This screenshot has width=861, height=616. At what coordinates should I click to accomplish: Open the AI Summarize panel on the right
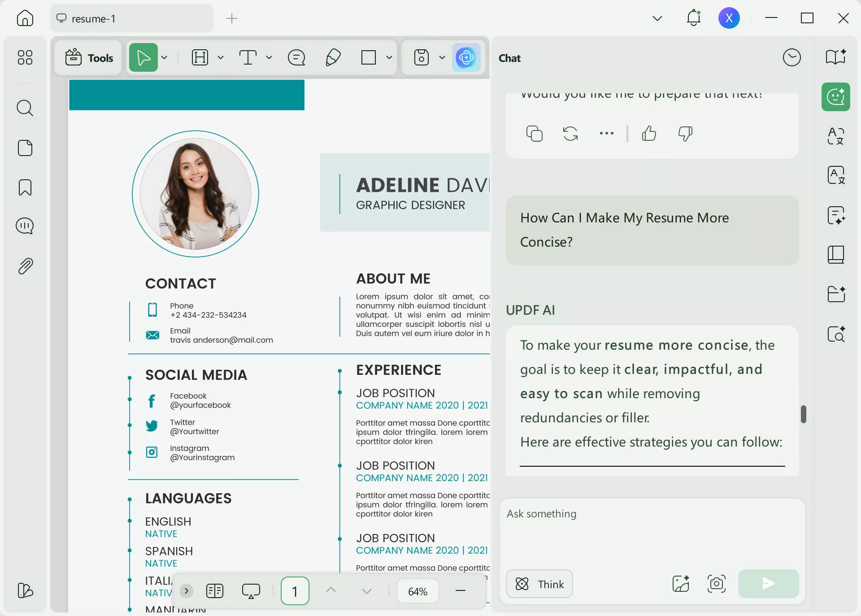(x=835, y=216)
